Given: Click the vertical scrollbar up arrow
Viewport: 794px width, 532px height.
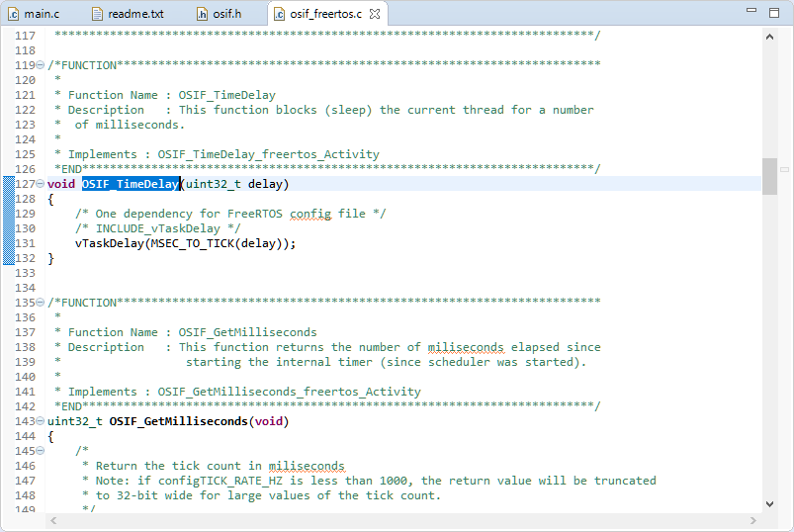Looking at the screenshot, I should tap(769, 35).
